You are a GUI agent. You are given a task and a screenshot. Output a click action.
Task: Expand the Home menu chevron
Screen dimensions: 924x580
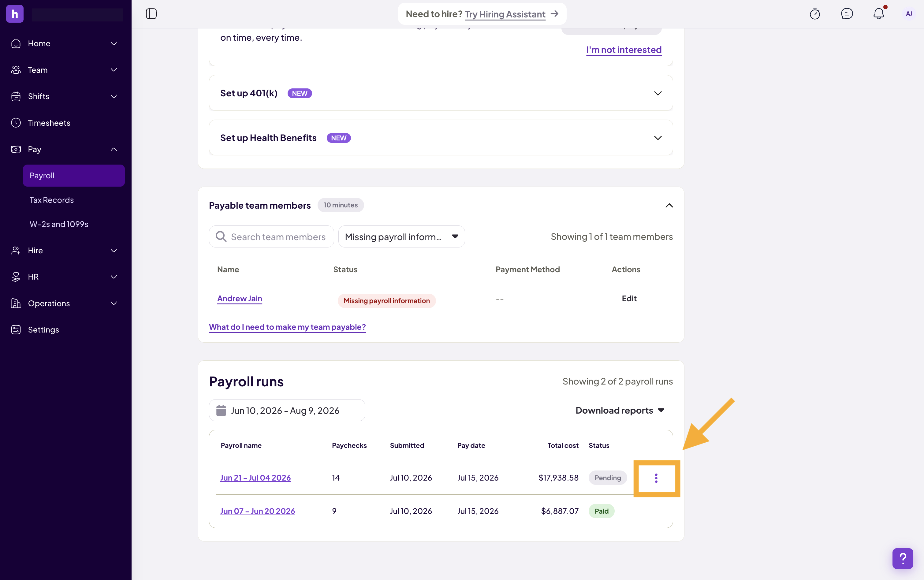[114, 43]
